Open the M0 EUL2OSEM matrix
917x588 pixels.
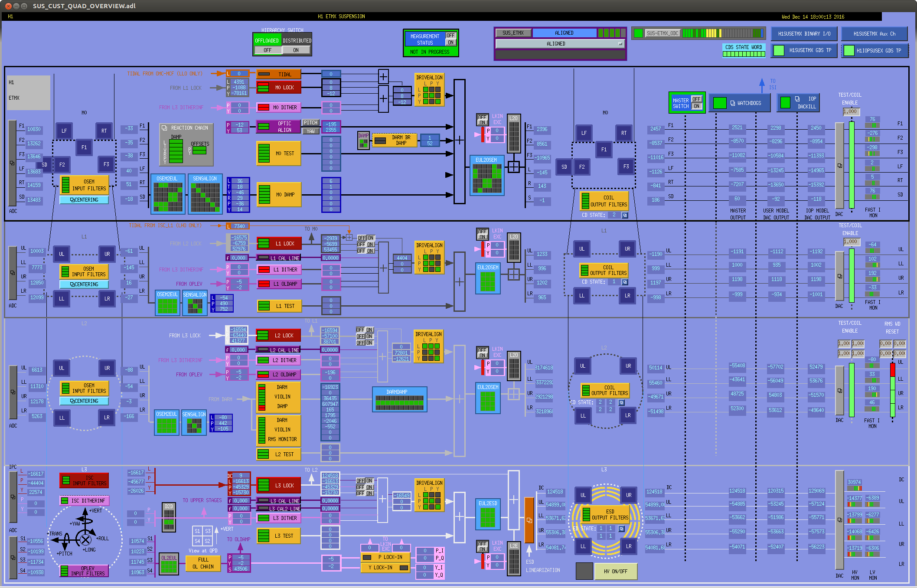pos(487,175)
